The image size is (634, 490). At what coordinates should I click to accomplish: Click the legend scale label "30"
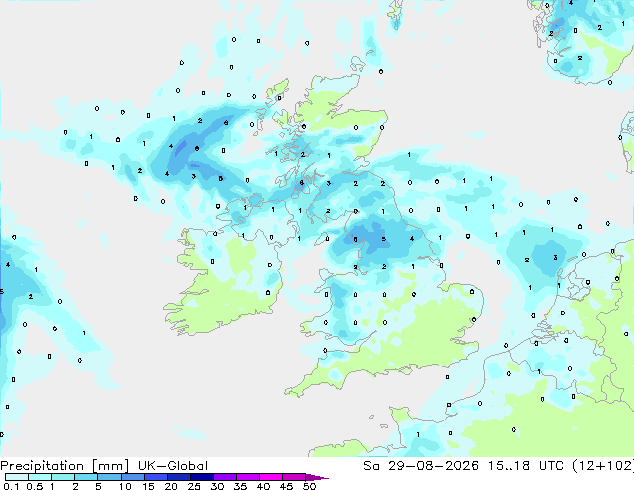point(217,486)
